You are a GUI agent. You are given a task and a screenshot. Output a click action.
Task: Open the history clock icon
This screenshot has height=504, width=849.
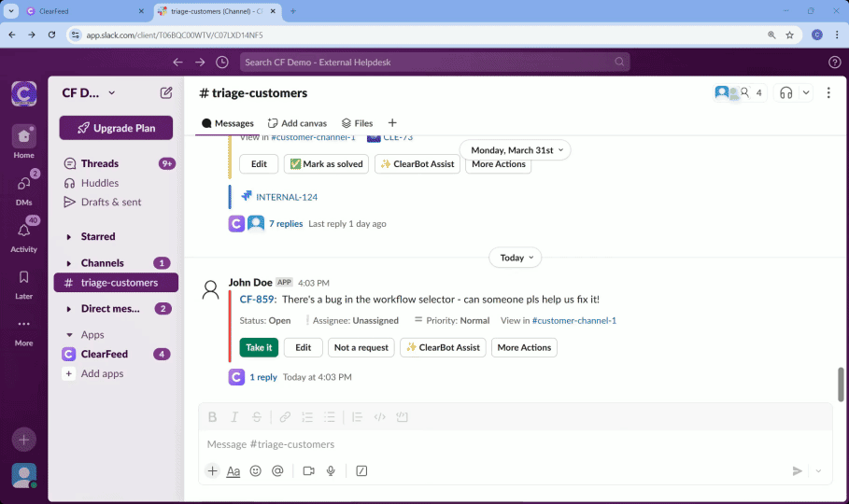221,63
